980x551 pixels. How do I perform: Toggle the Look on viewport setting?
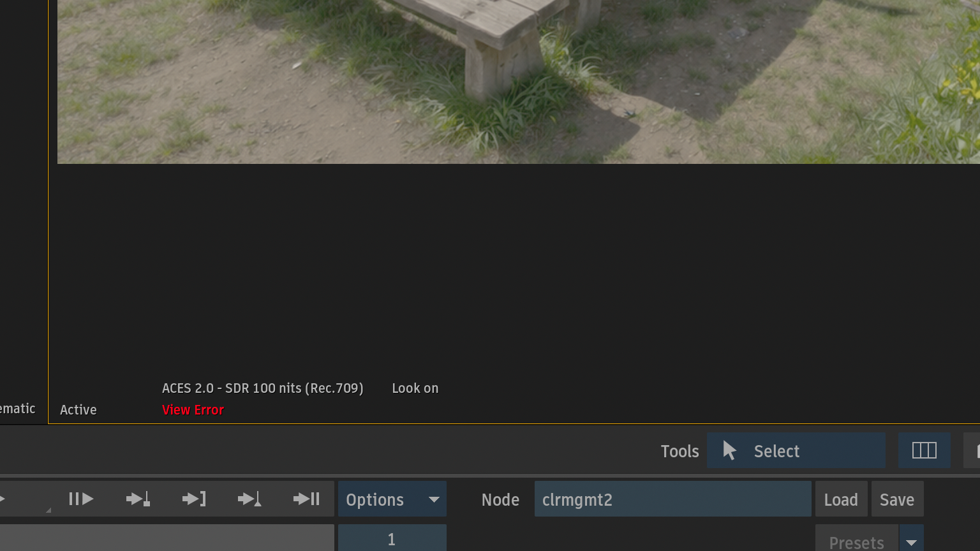[415, 388]
